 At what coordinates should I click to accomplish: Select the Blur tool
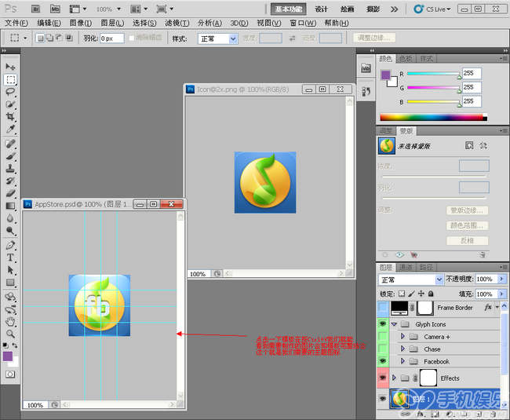(10, 218)
